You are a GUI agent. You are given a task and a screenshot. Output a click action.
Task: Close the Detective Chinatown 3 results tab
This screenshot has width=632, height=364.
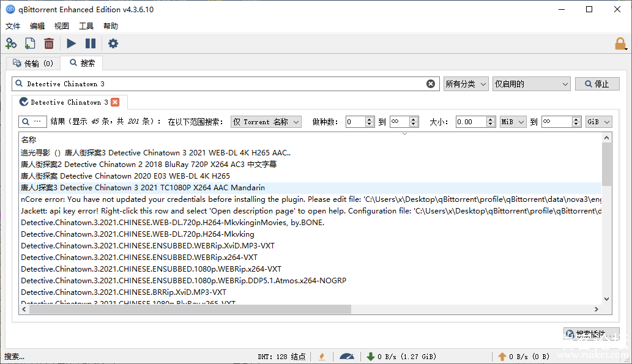115,102
